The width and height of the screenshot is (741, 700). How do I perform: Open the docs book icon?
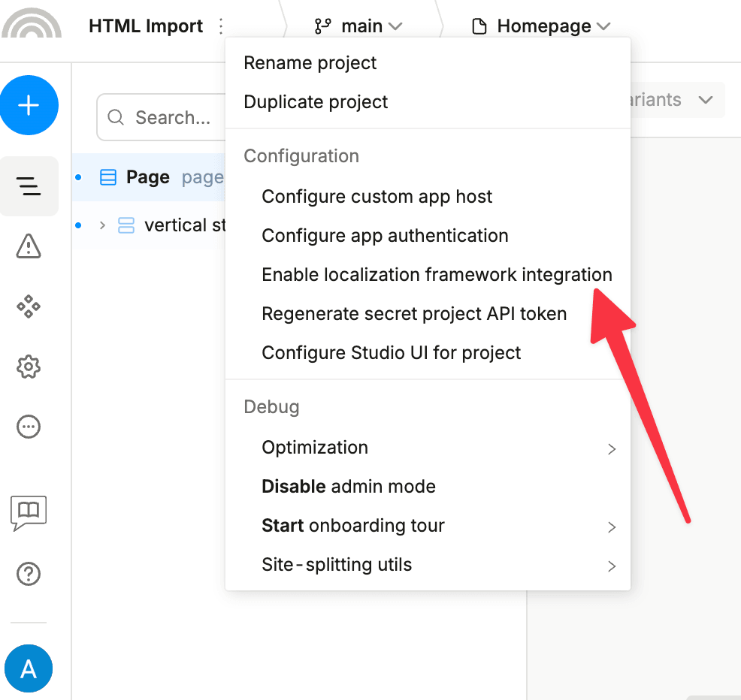pos(29,511)
